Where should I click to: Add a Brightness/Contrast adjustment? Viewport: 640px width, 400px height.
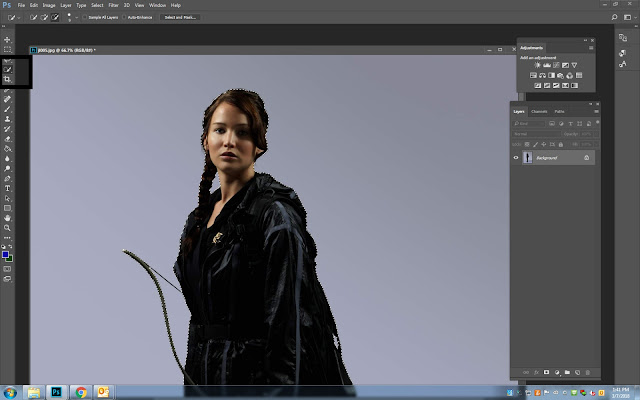click(538, 65)
